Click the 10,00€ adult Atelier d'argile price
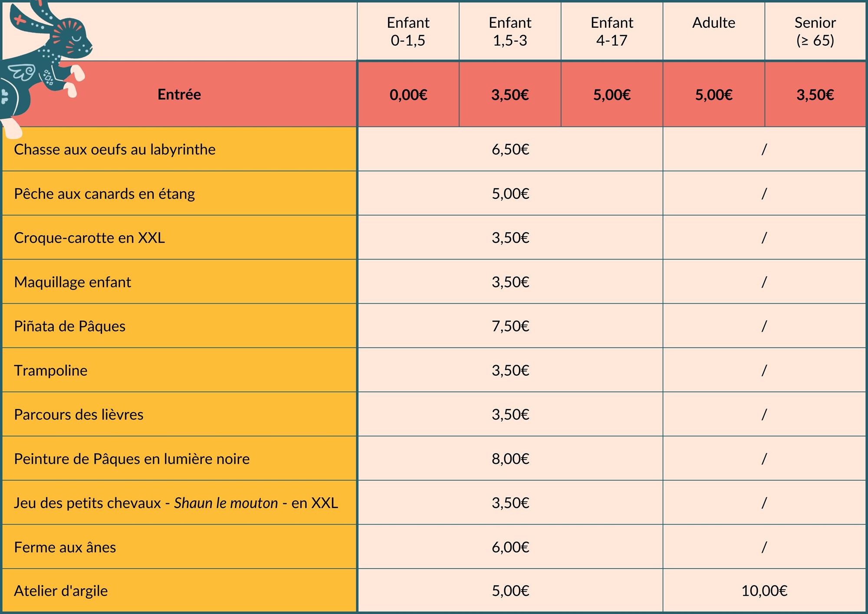Viewport: 868px width, 614px height. pyautogui.click(x=764, y=591)
